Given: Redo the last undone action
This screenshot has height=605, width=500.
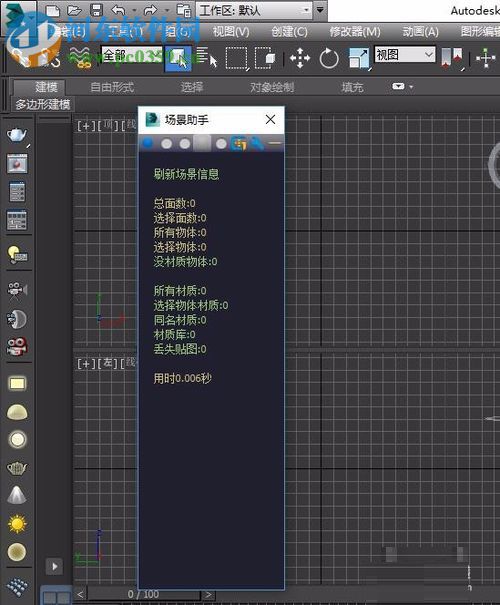Looking at the screenshot, I should [150, 10].
